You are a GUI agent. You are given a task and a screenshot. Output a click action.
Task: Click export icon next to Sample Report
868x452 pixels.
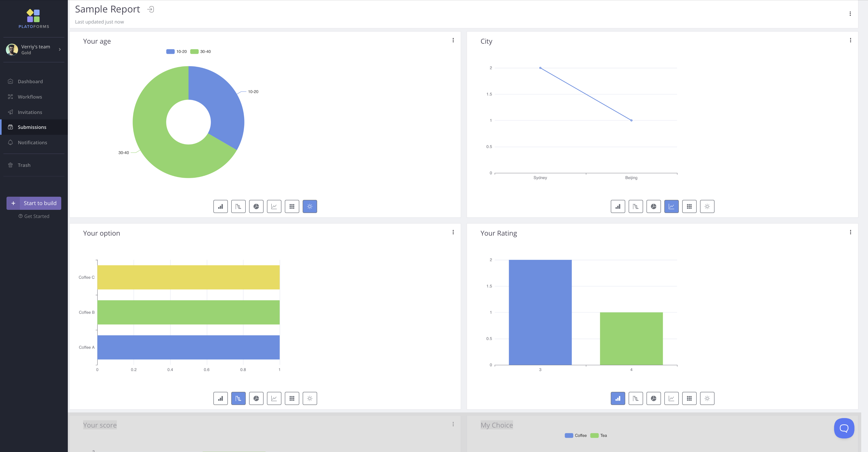[x=151, y=9]
